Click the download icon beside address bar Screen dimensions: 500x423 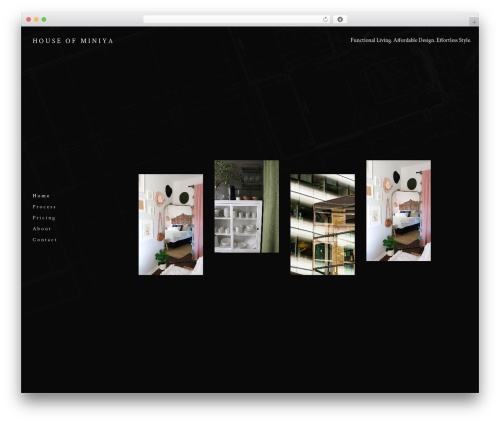tap(340, 19)
